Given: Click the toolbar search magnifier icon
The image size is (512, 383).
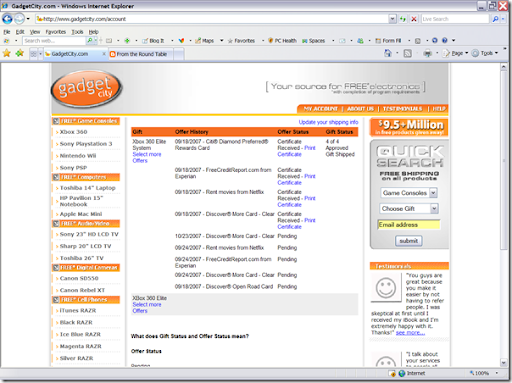Looking at the screenshot, I should point(90,40).
